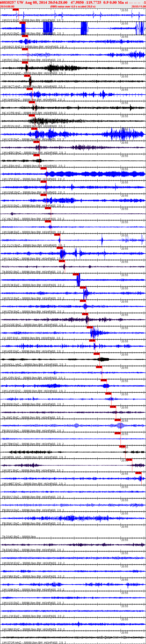
Task: Click the end time 20:55:11.00
Action: coord(138,6)
